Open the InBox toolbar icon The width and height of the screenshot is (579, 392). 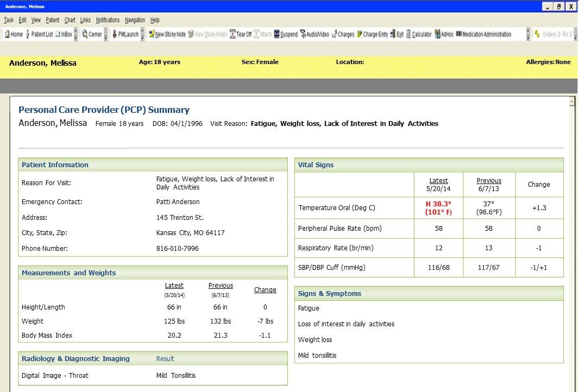click(x=64, y=34)
